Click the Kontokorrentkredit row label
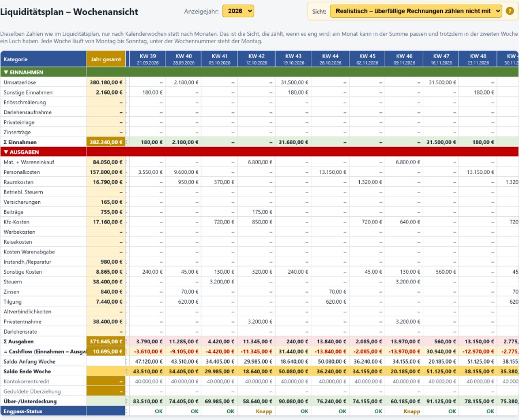The width and height of the screenshot is (519, 420). point(27,381)
